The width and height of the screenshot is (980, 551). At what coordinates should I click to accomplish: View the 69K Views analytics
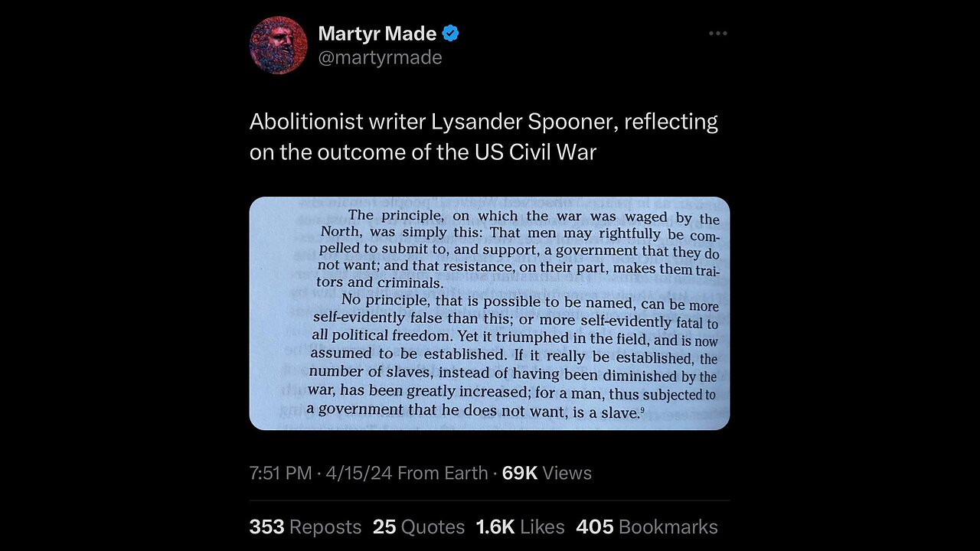[547, 473]
